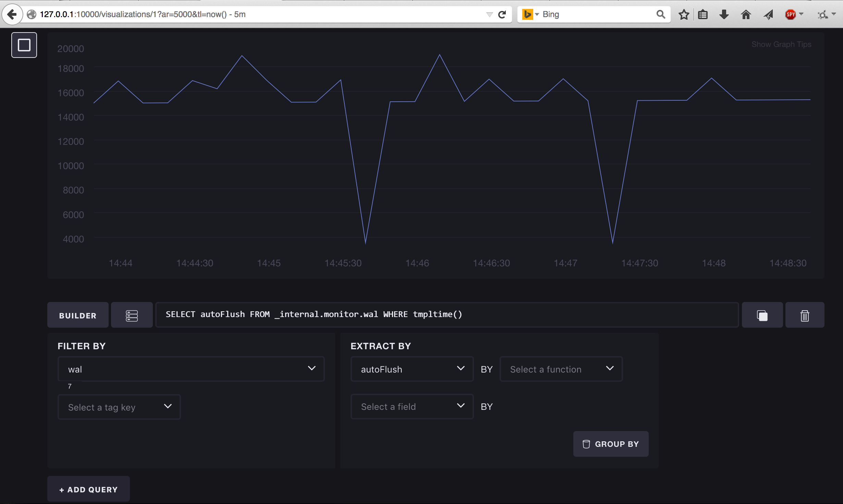Toggle Show Graph Tips
This screenshot has width=843, height=504.
(781, 45)
